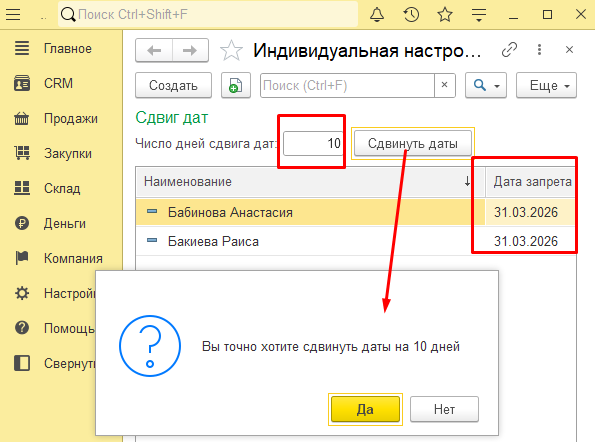Navigate back with left arrow
595x442 pixels.
coord(154,50)
